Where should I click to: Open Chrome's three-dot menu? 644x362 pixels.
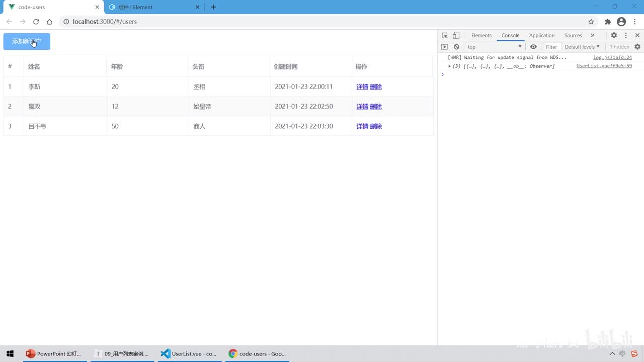pyautogui.click(x=634, y=22)
